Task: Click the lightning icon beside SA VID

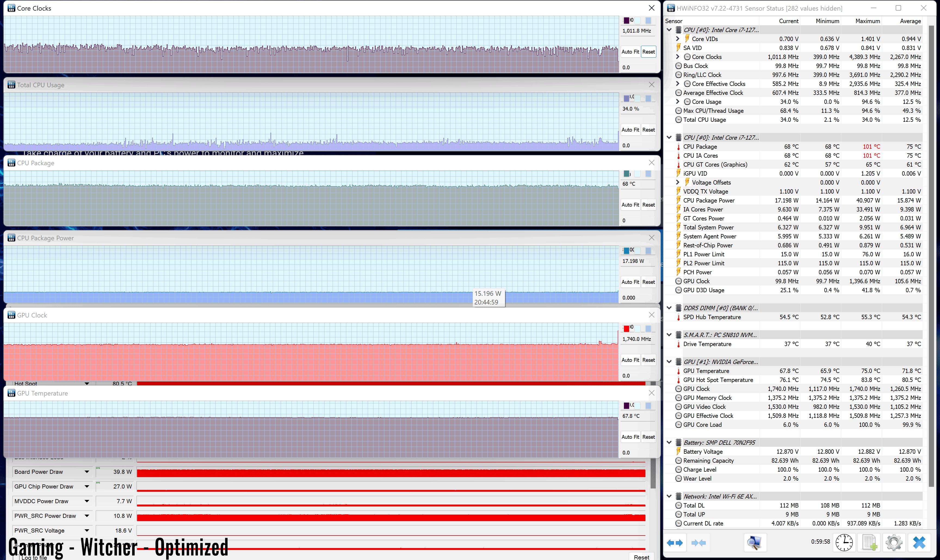Action: 678,48
